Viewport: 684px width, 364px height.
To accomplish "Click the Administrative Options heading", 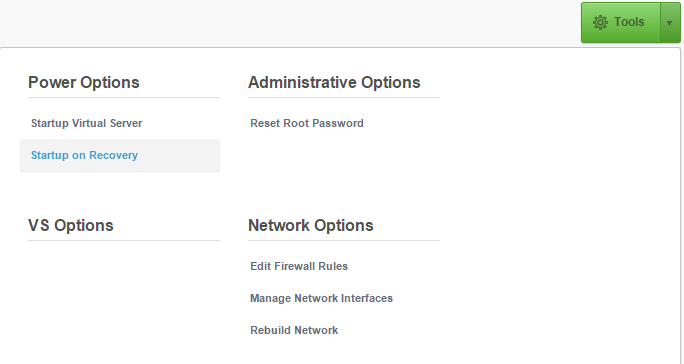I will tap(334, 82).
